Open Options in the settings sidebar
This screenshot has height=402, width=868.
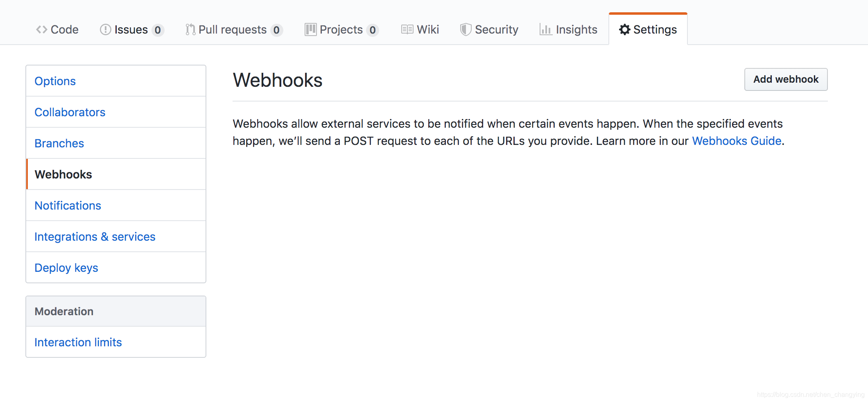coord(116,81)
